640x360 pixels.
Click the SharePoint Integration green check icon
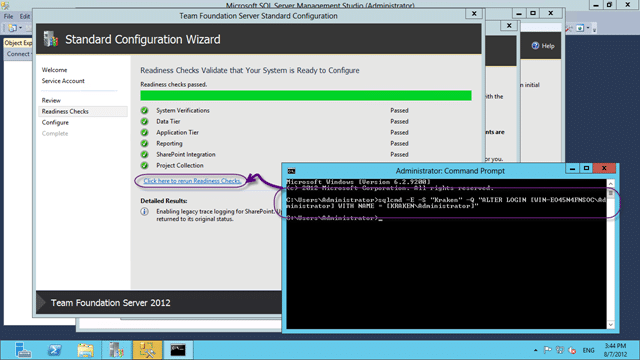coord(144,154)
